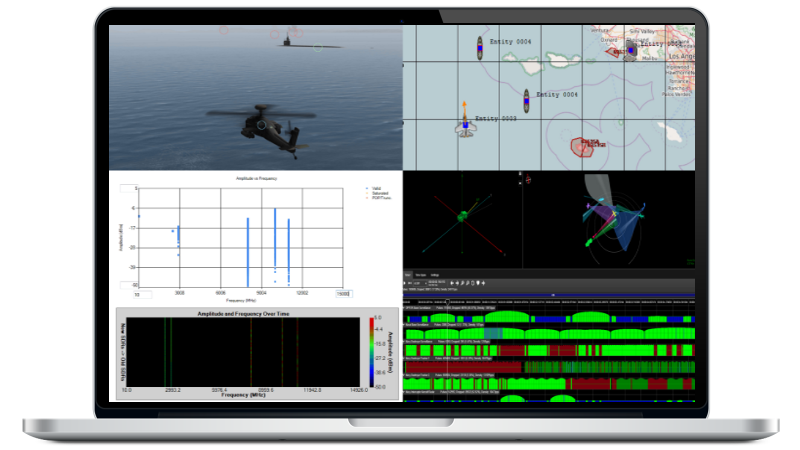Screen dimensions: 800x450
Task: Switch to the Time Span tab
Action: (x=421, y=273)
